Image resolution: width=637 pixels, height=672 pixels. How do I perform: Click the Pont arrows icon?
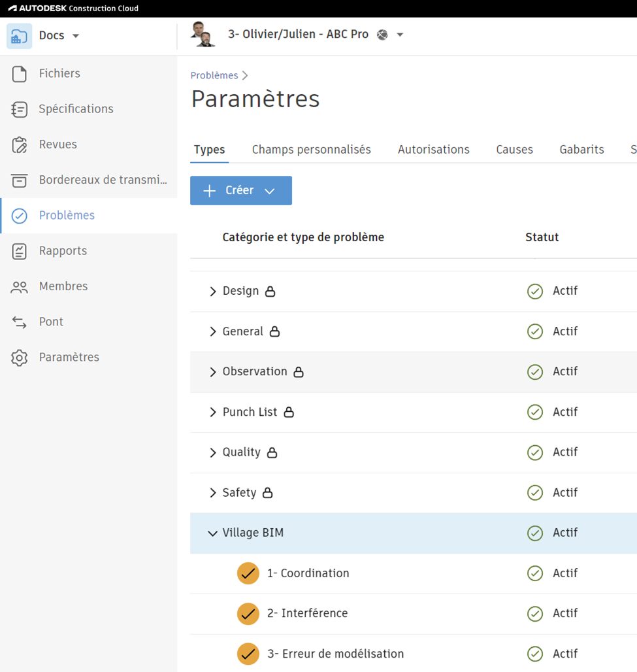[x=20, y=322]
